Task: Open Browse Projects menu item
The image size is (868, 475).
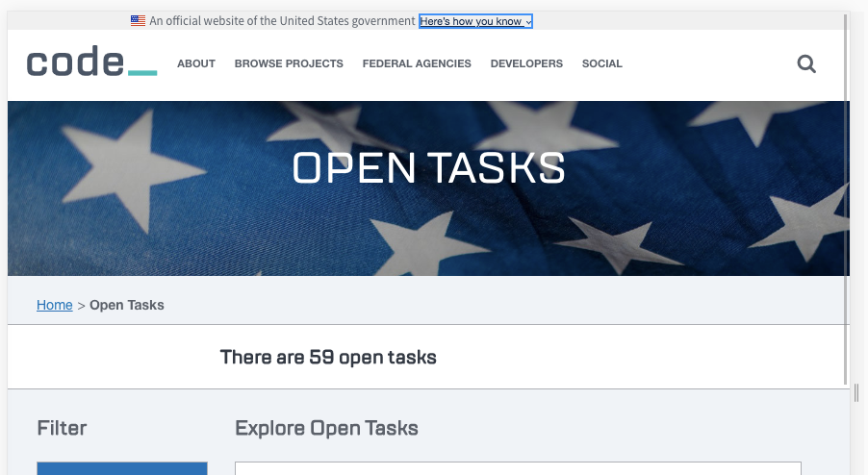Action: [x=289, y=63]
